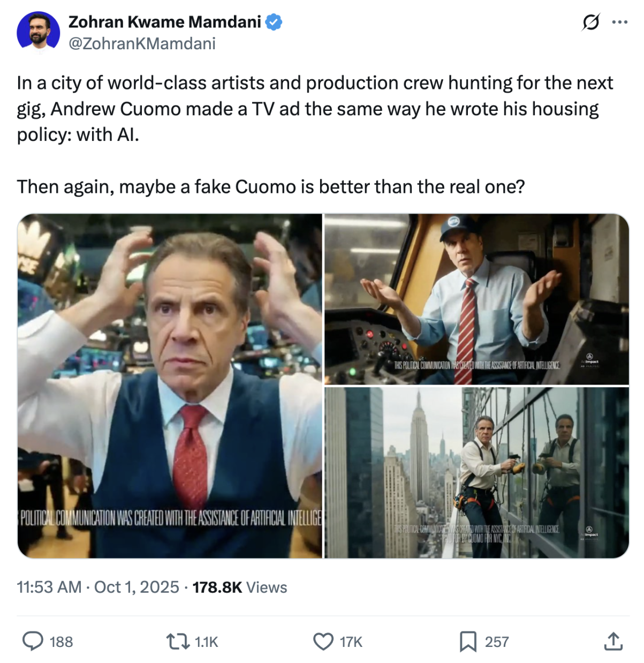The width and height of the screenshot is (644, 663).
Task: Click the 257 bookmarks count
Action: click(x=497, y=642)
